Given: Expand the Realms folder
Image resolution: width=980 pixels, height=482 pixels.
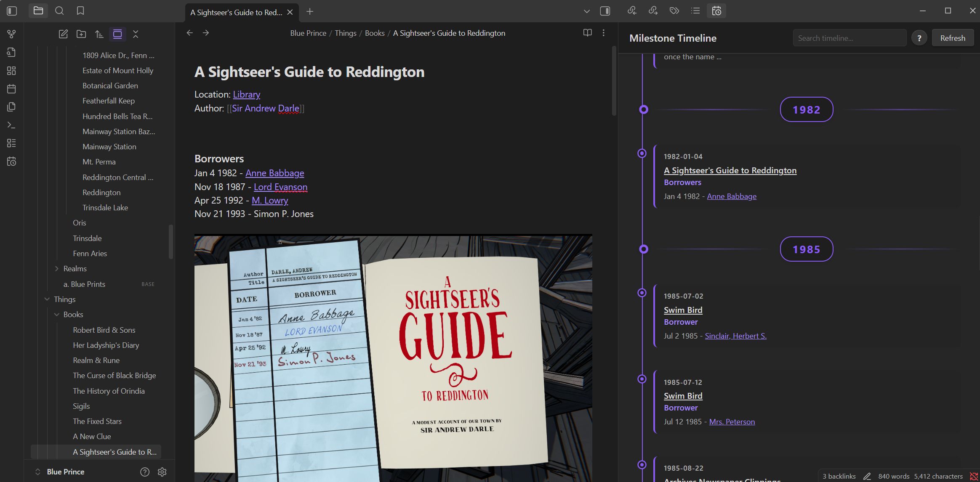Looking at the screenshot, I should [57, 268].
